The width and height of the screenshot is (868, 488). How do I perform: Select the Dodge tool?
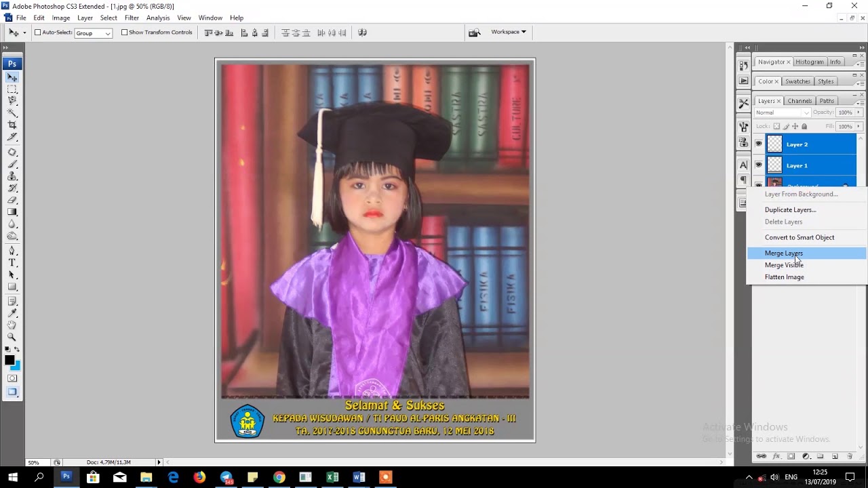pyautogui.click(x=12, y=236)
